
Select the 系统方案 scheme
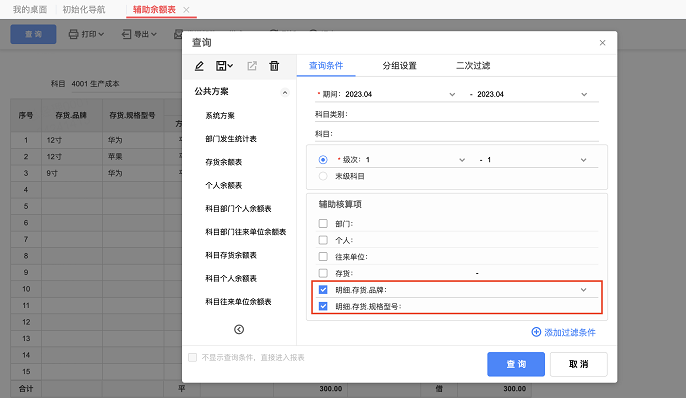[x=220, y=115]
